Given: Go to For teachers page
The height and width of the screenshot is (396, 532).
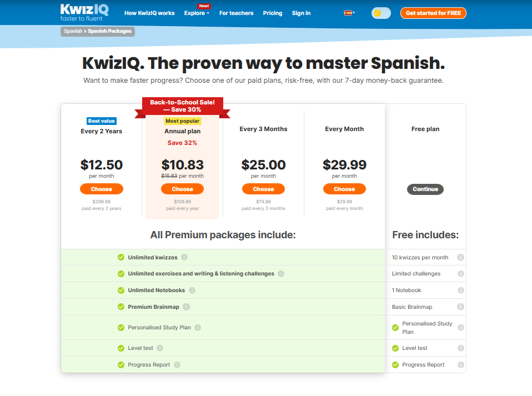Looking at the screenshot, I should 236,13.
